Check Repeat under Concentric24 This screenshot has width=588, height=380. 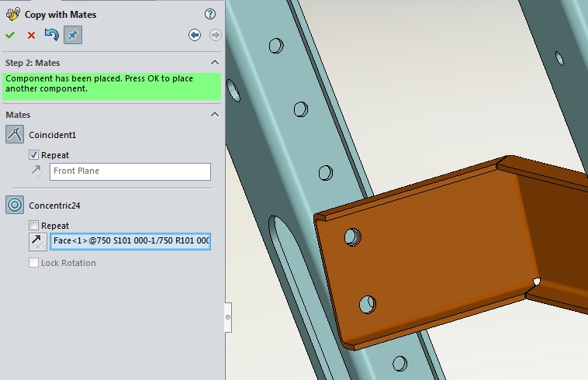coord(34,225)
